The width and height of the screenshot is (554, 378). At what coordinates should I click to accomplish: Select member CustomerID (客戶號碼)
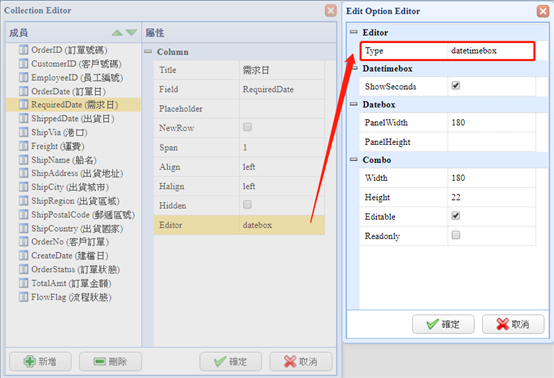coord(76,64)
